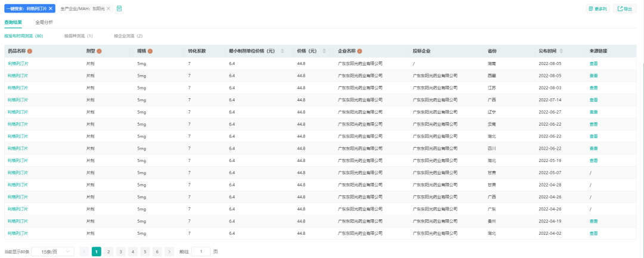Screen dimensions: 644x258
Task: Go to page 3 in pagination
Action: [120, 251]
